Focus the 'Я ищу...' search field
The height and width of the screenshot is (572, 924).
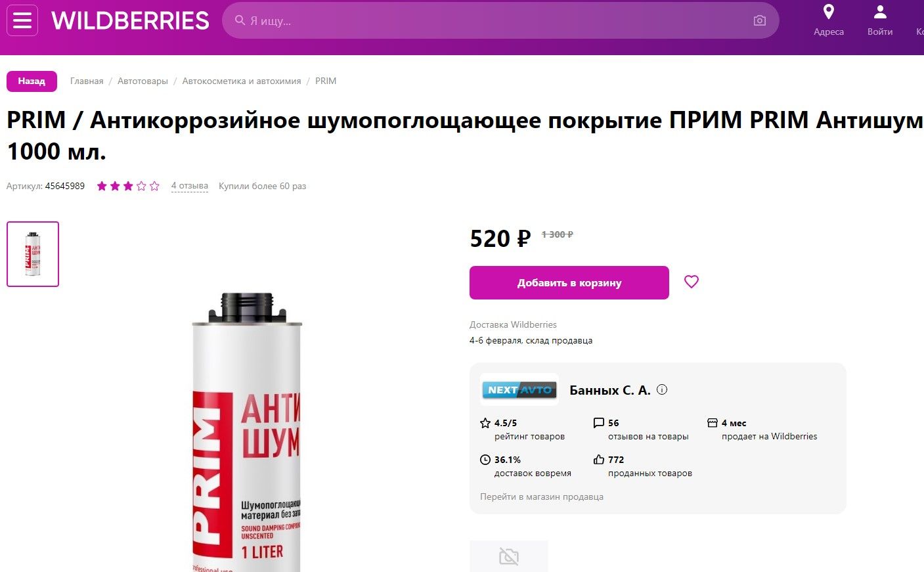pyautogui.click(x=493, y=21)
